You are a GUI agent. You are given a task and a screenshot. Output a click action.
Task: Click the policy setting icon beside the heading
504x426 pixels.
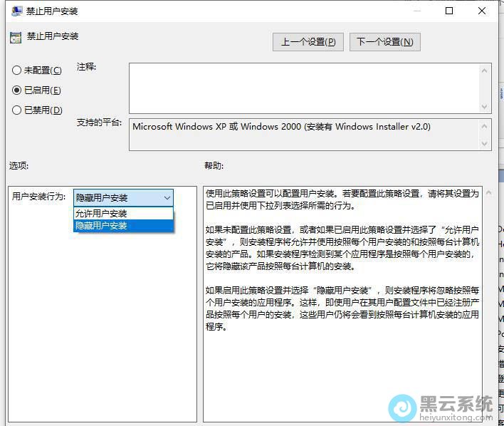16,38
